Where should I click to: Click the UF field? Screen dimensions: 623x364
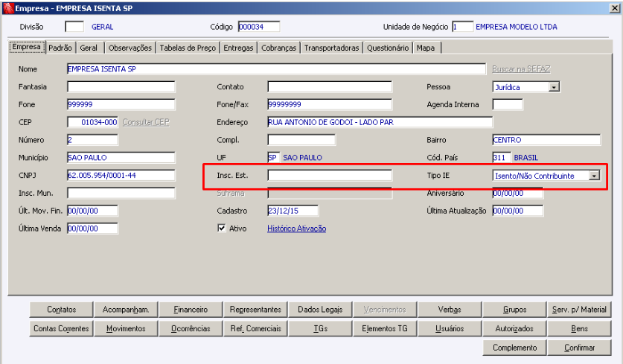273,157
